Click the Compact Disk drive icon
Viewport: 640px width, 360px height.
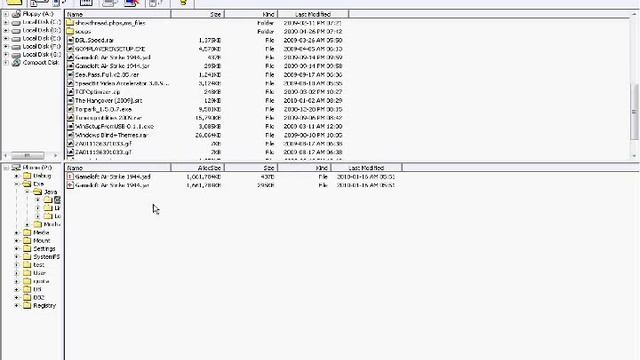pos(16,62)
